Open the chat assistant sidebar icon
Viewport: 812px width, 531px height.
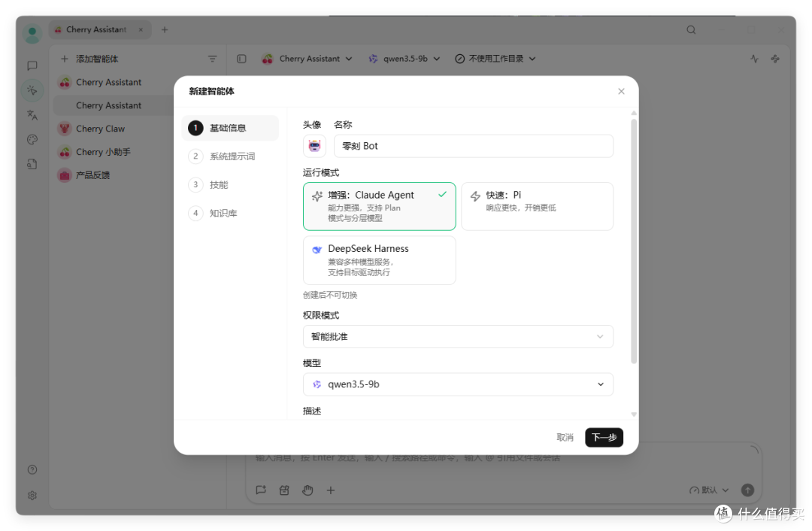point(32,65)
